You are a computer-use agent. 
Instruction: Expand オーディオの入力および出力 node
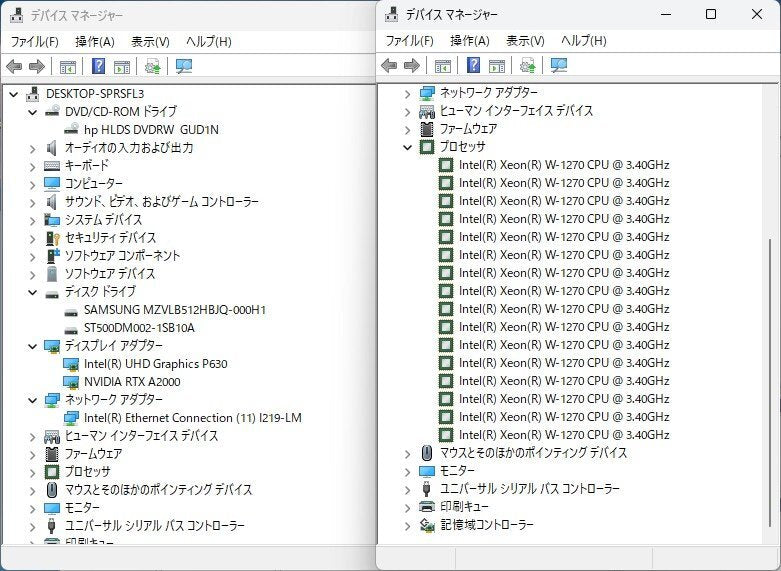33,148
